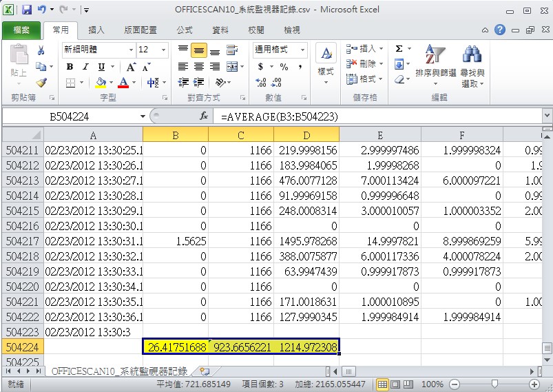The image size is (553, 392).
Task: Open Find and Select binoculars
Action: point(472,66)
